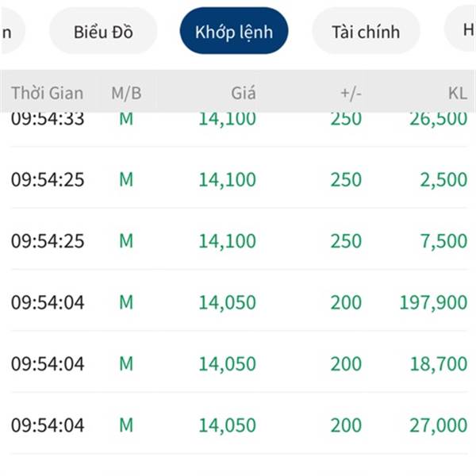This screenshot has height=476, width=476.
Task: Open the partially visible tab ending in n
Action: click(12, 31)
